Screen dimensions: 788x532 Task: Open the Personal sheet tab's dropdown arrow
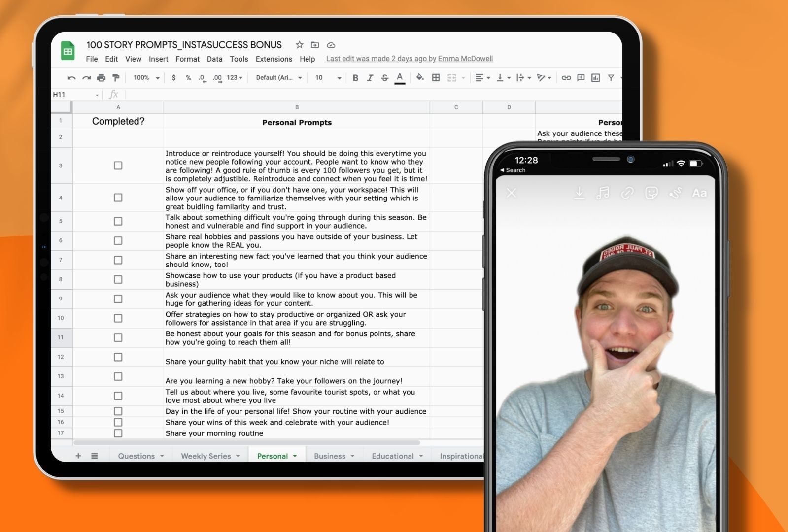pos(295,456)
